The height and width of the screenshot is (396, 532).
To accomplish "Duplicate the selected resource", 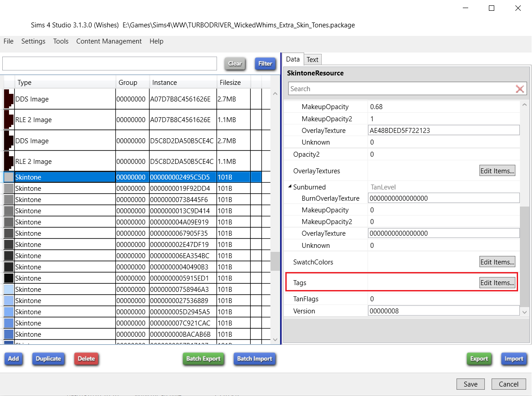I will coord(48,359).
